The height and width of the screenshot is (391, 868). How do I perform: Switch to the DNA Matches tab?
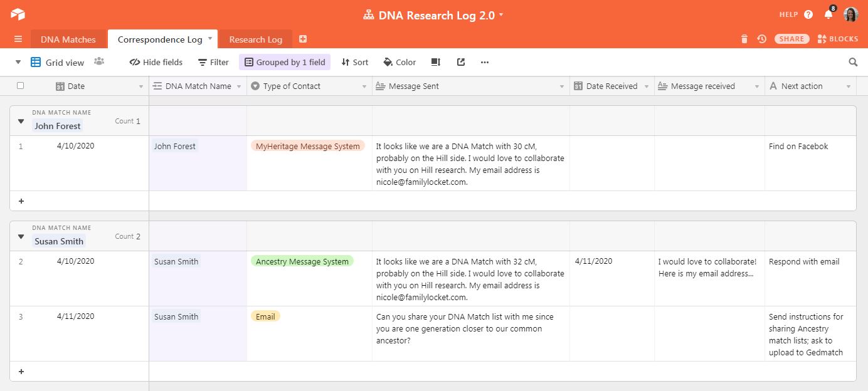(x=68, y=39)
